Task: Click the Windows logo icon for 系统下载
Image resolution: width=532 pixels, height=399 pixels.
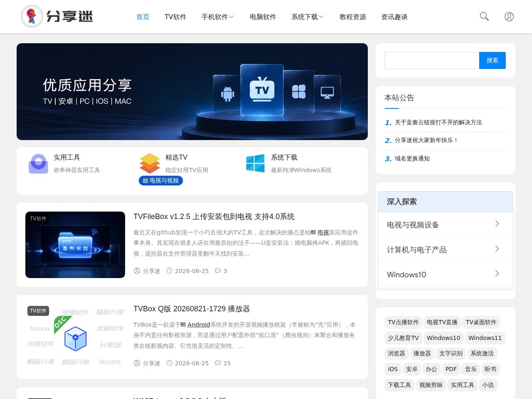Action: point(255,163)
